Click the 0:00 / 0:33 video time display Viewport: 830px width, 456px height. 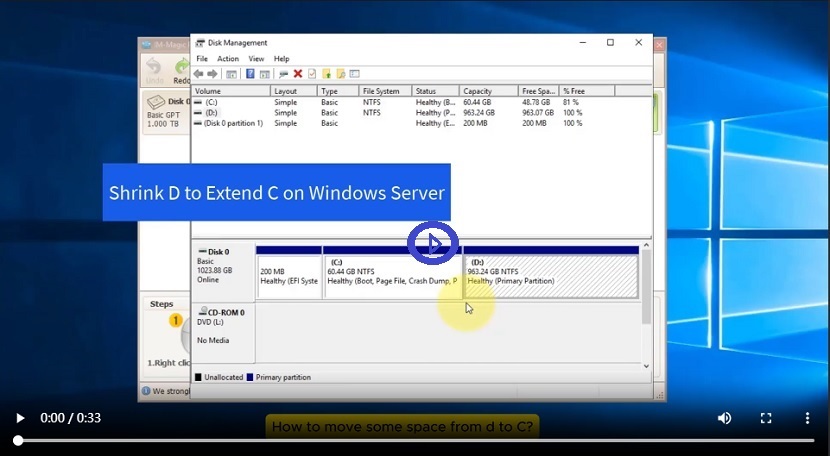[70, 418]
